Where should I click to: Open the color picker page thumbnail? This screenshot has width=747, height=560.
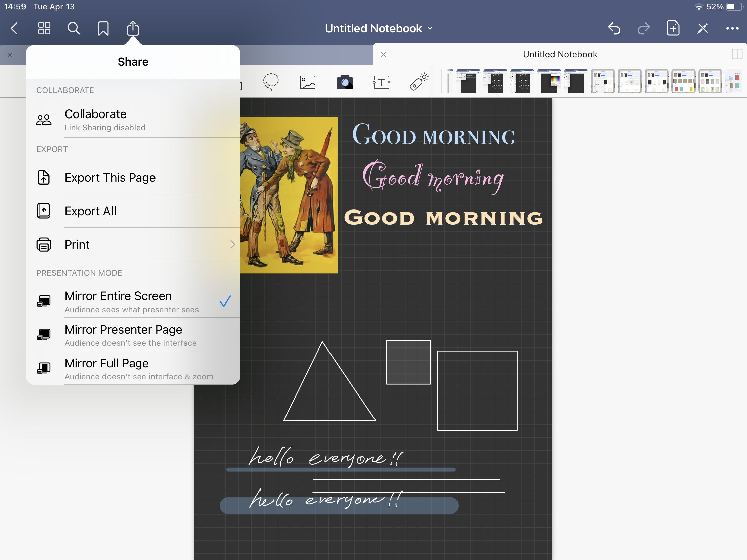click(549, 81)
